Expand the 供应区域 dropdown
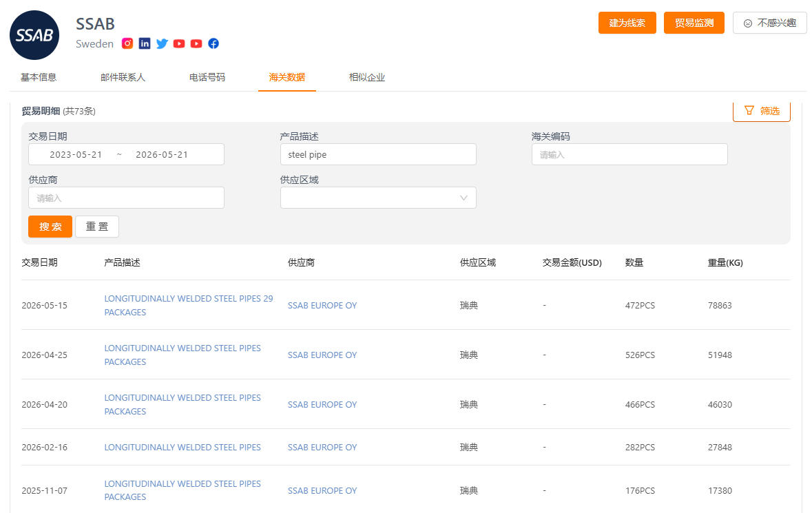 [x=378, y=198]
